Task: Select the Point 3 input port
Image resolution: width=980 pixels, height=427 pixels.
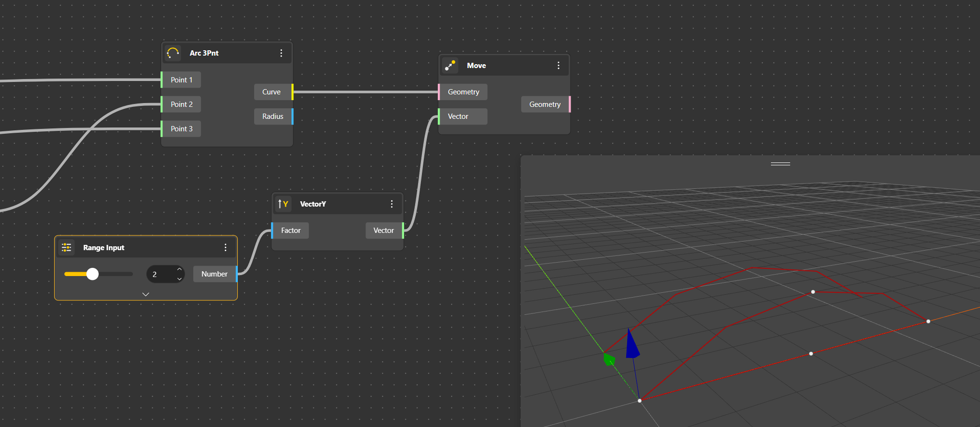Action: 181,129
